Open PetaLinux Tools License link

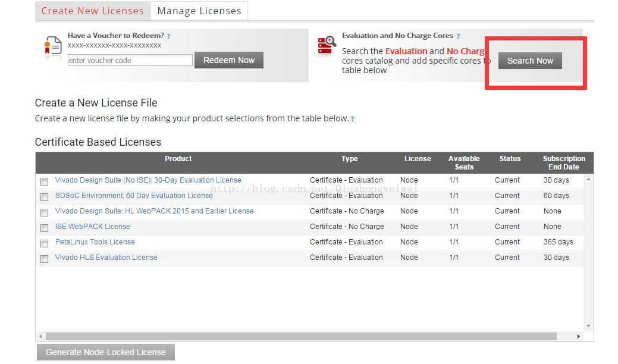click(95, 242)
